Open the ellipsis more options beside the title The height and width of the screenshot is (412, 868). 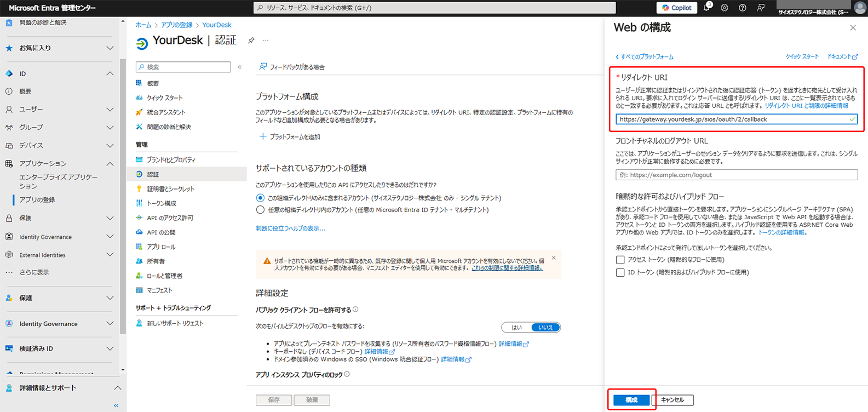pos(266,40)
